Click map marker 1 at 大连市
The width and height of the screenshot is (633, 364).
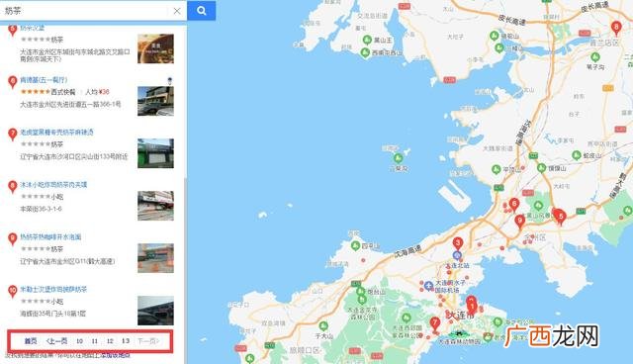(x=472, y=308)
